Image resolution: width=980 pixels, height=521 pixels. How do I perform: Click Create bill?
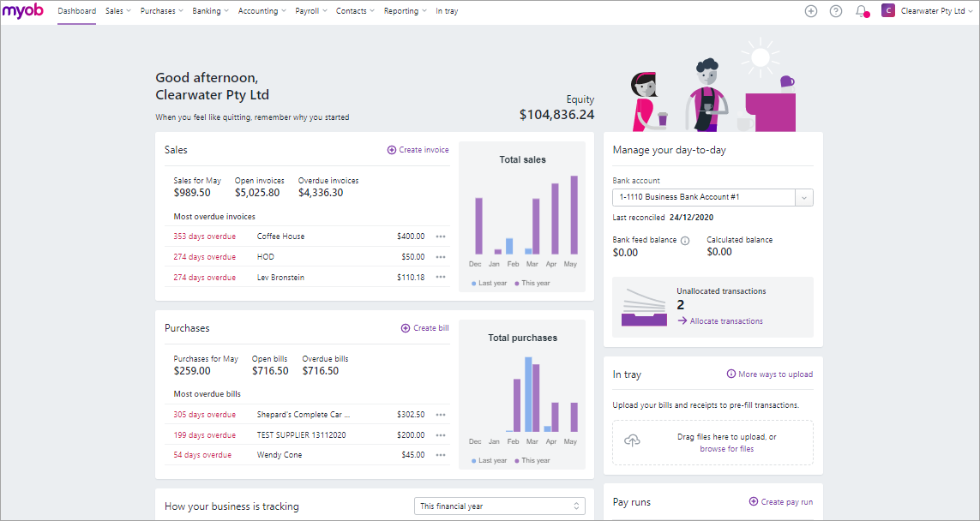pos(425,328)
